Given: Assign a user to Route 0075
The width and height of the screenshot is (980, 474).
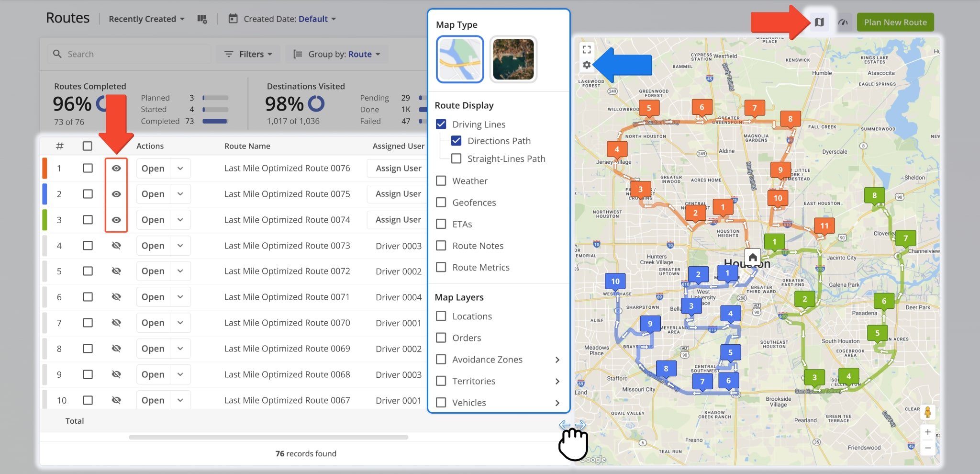Looking at the screenshot, I should 398,194.
